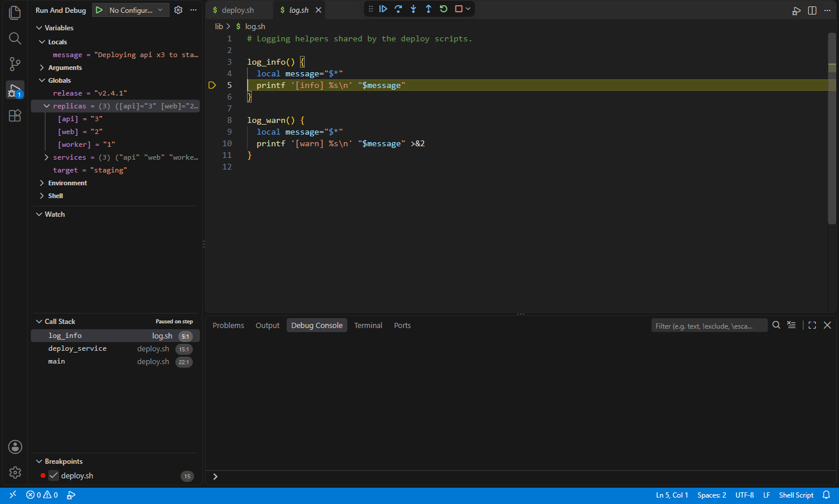The height and width of the screenshot is (504, 839).
Task: Maximize the bottom panel size
Action: (x=812, y=325)
